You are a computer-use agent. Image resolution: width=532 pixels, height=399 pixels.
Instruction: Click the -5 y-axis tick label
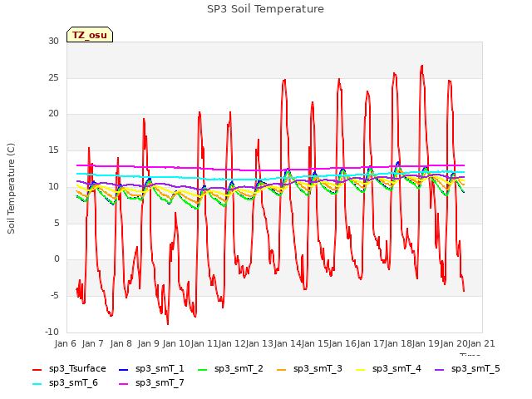click(55, 296)
